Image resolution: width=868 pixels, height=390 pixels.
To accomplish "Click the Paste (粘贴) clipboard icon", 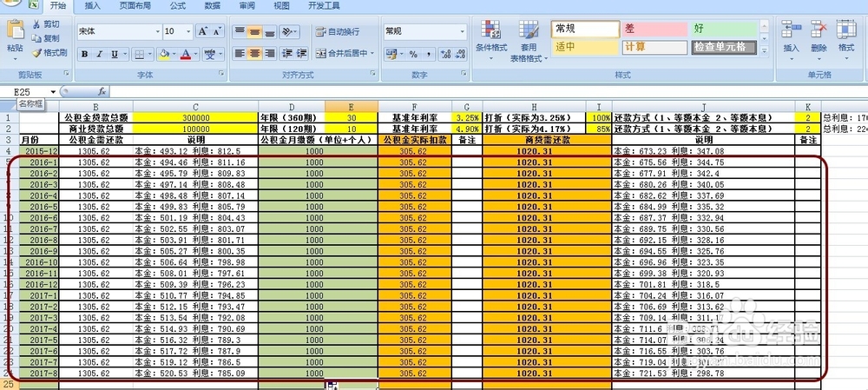I will pyautogui.click(x=15, y=30).
